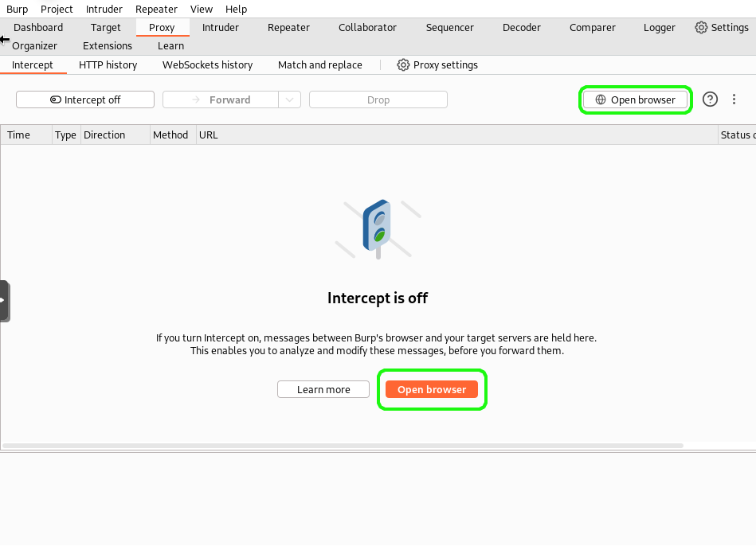
Task: Click the top-right Open browser button
Action: point(636,99)
